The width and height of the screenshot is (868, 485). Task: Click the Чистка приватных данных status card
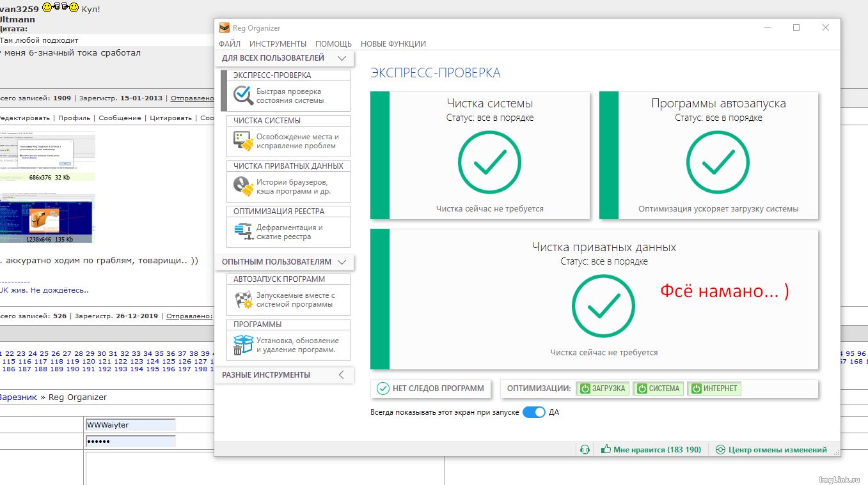[x=594, y=299]
